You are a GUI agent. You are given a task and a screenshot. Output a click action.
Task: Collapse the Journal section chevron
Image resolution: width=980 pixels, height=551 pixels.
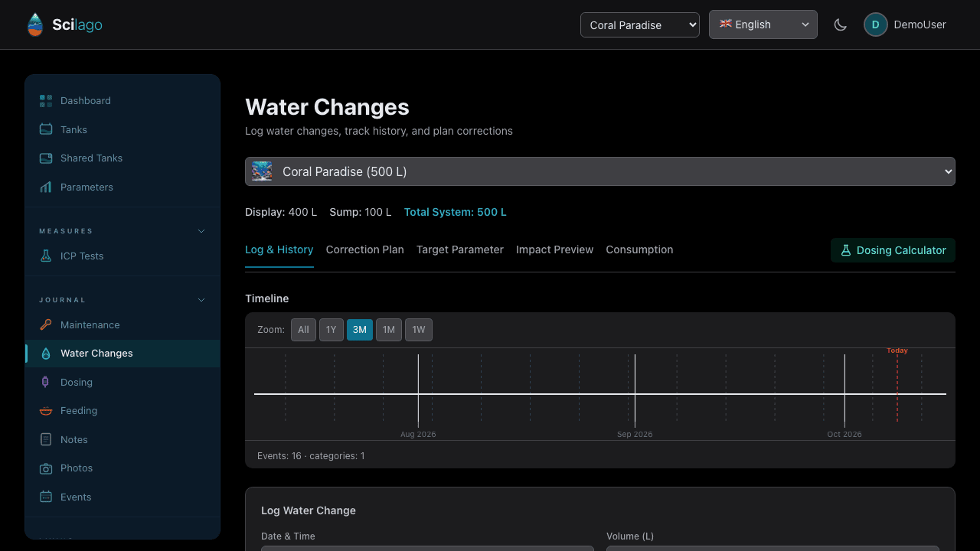click(x=201, y=300)
